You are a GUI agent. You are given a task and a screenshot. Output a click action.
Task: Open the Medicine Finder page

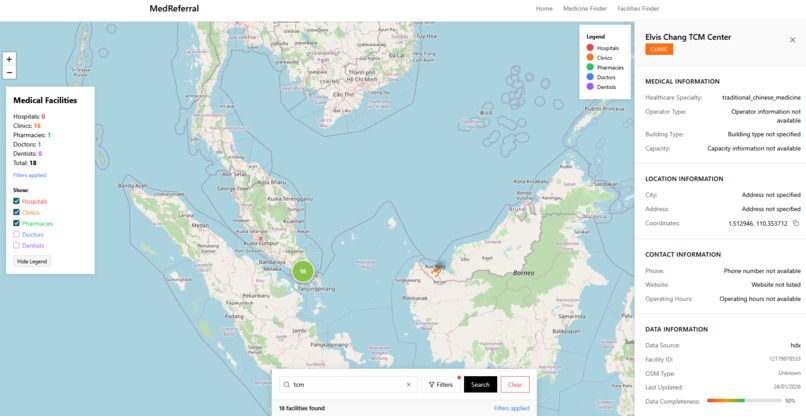(584, 9)
